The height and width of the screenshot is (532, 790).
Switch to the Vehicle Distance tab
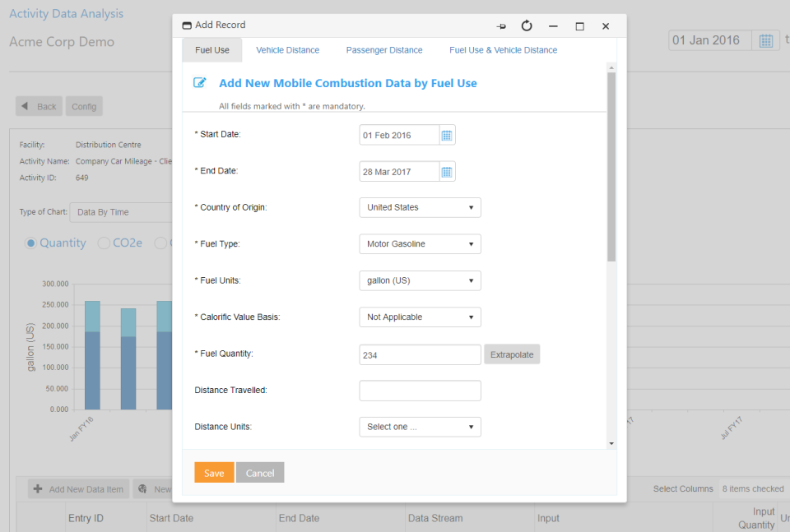click(x=287, y=50)
